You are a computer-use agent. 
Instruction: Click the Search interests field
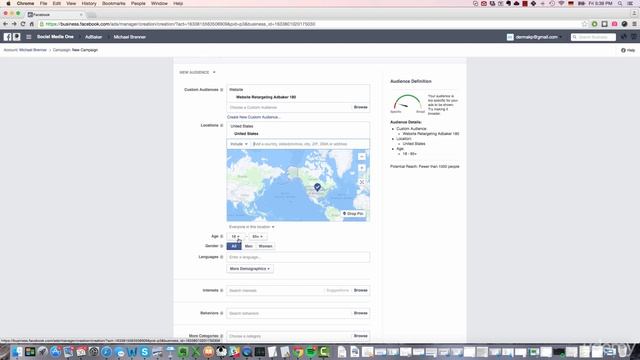pos(276,291)
